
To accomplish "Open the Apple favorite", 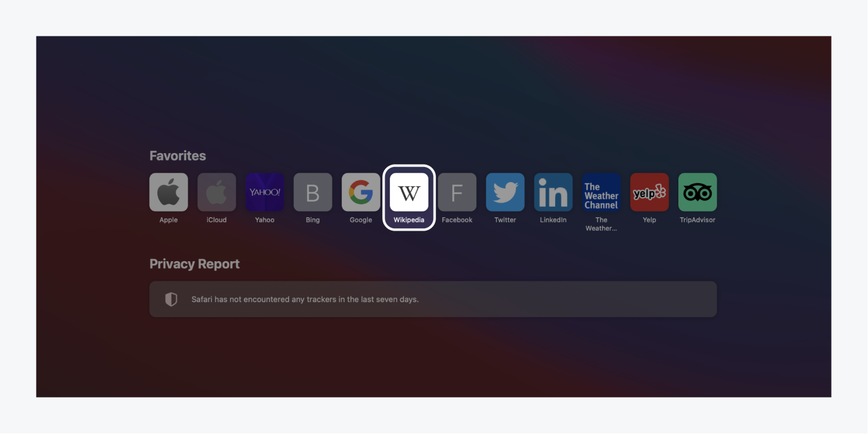I will click(x=168, y=192).
